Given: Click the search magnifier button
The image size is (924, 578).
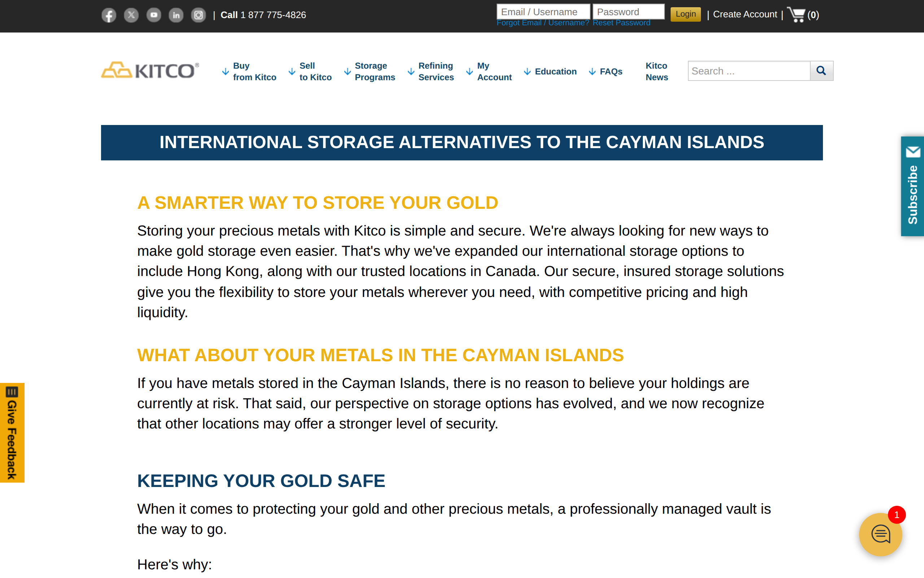Looking at the screenshot, I should (821, 71).
